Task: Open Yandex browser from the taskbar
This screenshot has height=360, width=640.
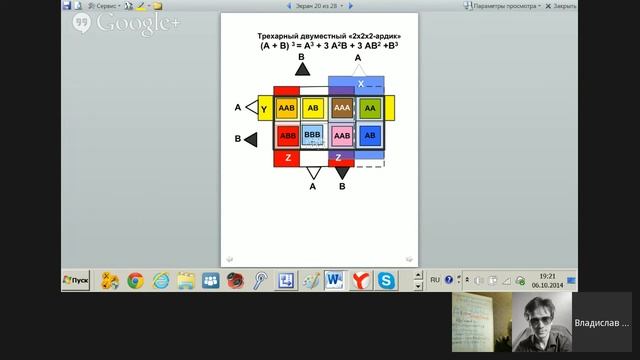Action: click(x=361, y=281)
